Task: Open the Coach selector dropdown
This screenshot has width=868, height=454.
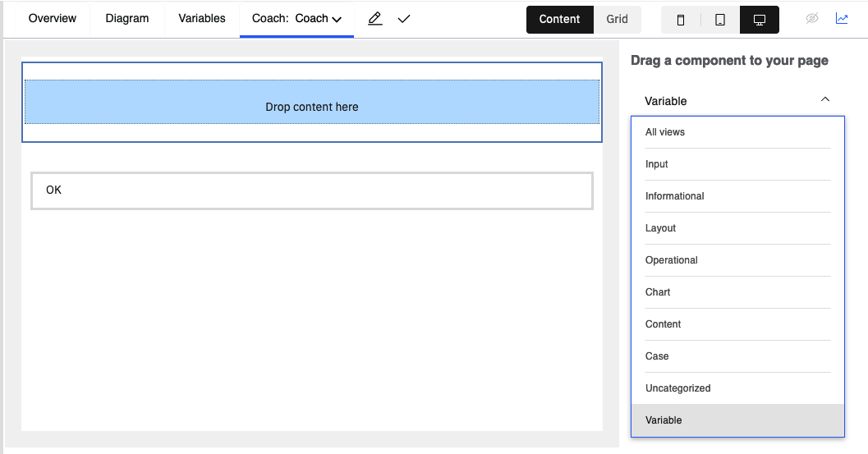Action: point(296,19)
